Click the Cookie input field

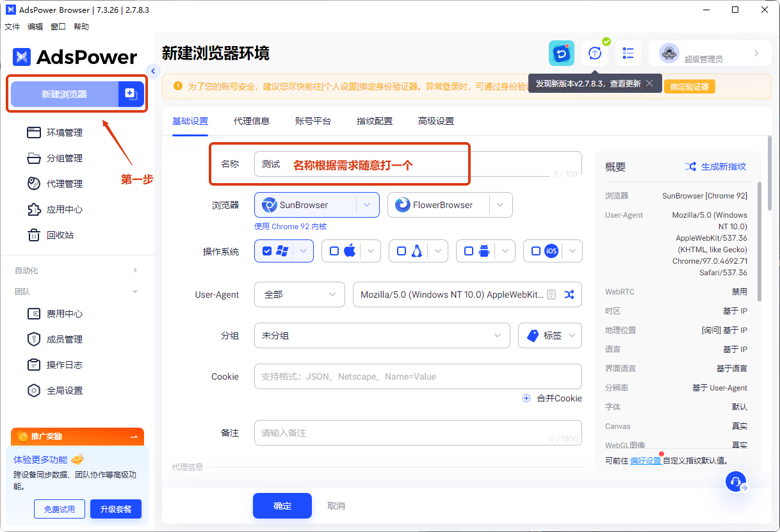point(418,376)
